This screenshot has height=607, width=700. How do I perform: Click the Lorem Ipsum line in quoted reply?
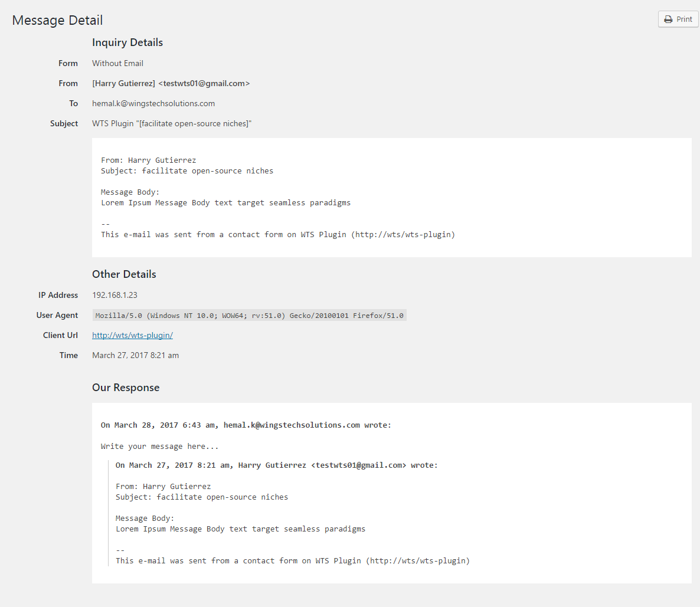click(240, 529)
